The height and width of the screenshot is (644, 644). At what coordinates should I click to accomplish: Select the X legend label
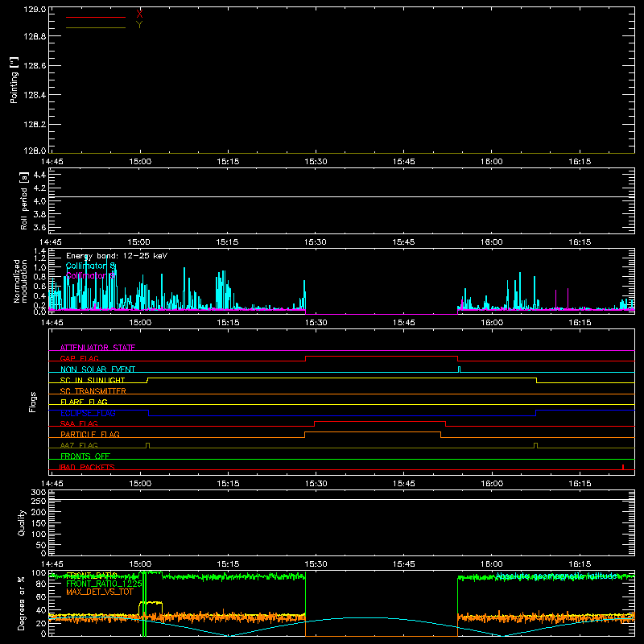click(x=139, y=14)
